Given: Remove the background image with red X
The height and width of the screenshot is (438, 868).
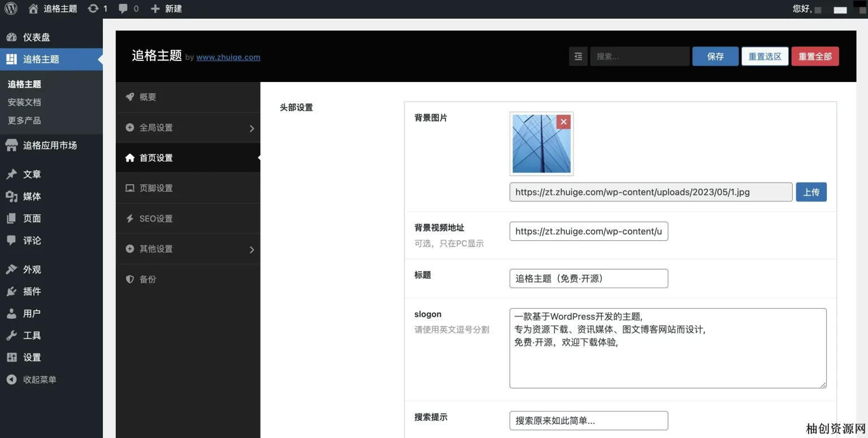Looking at the screenshot, I should coord(563,122).
